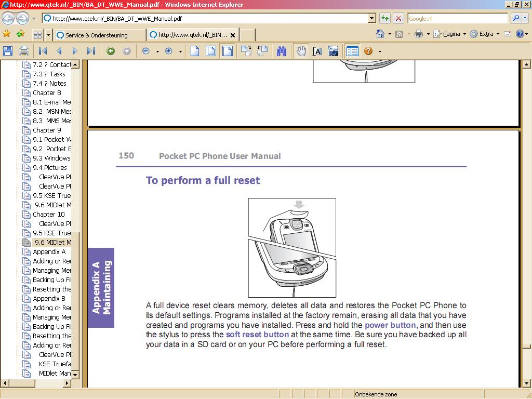
Task: Open the zoom in options arrow
Action: coord(180,51)
